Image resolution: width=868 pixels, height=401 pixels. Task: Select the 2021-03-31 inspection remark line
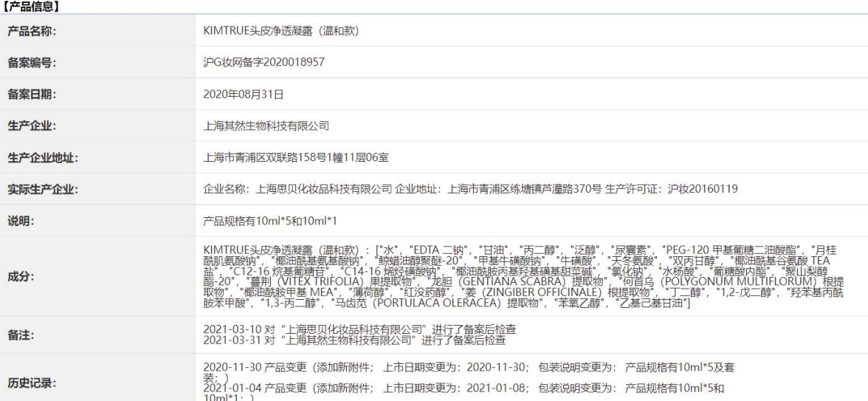354,340
